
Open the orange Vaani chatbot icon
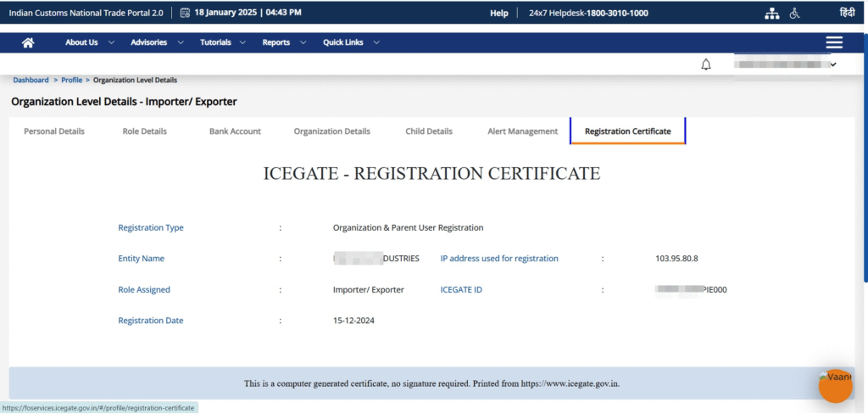pos(835,386)
